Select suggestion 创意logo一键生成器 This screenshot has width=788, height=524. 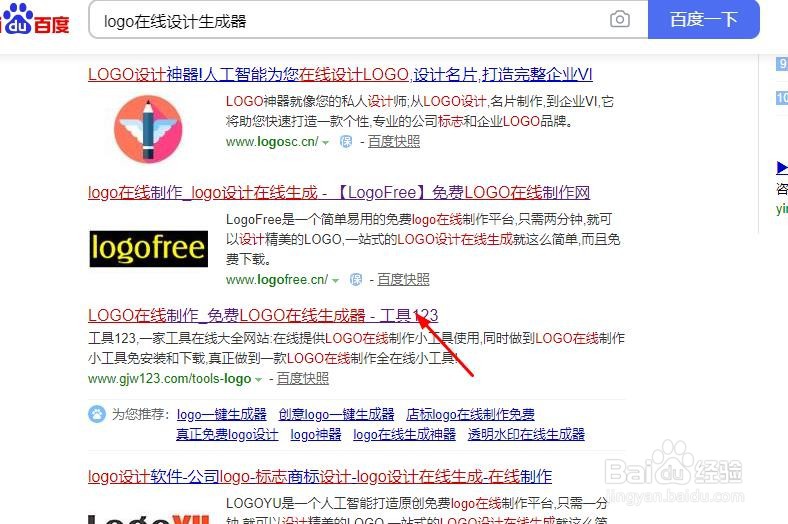point(336,414)
